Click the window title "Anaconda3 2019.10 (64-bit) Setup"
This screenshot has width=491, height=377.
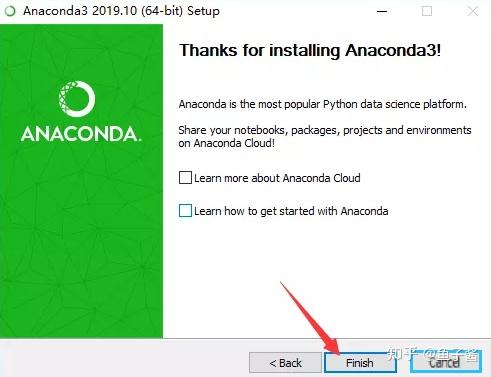point(121,11)
